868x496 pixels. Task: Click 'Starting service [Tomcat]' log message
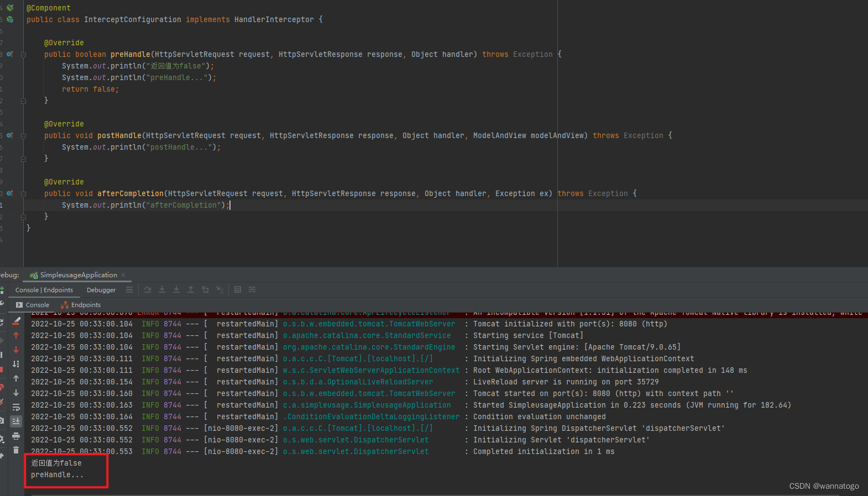[528, 335]
